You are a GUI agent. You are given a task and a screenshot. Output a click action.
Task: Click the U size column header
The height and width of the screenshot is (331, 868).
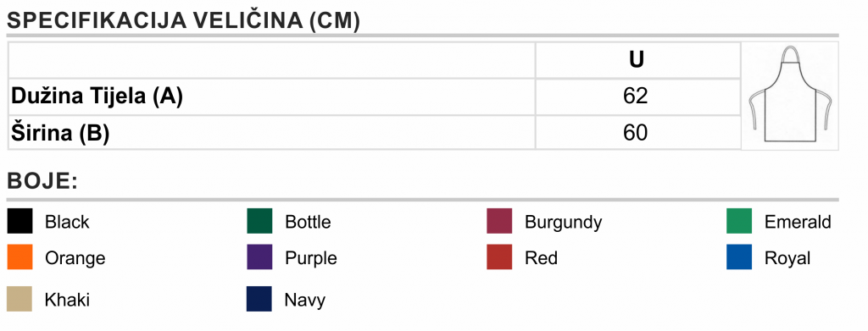pyautogui.click(x=637, y=60)
